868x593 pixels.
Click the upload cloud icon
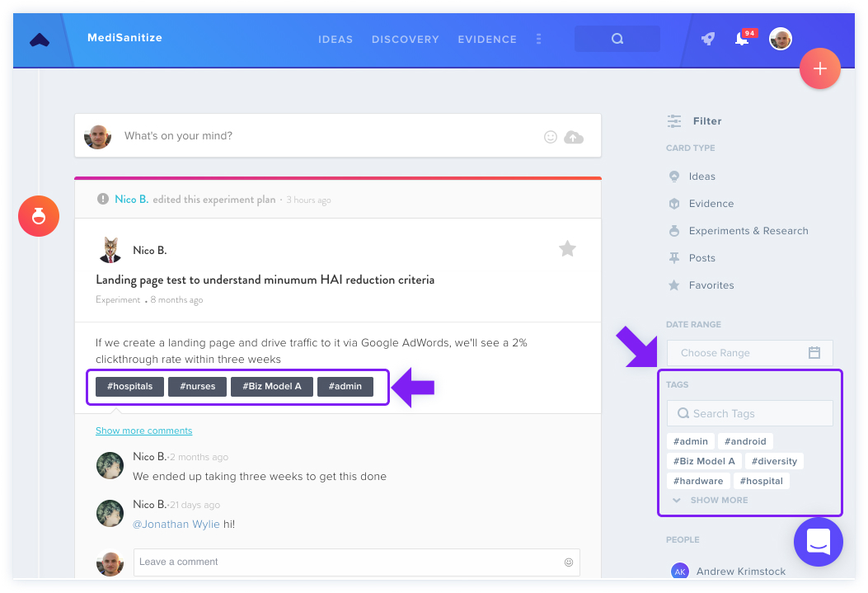pyautogui.click(x=574, y=137)
